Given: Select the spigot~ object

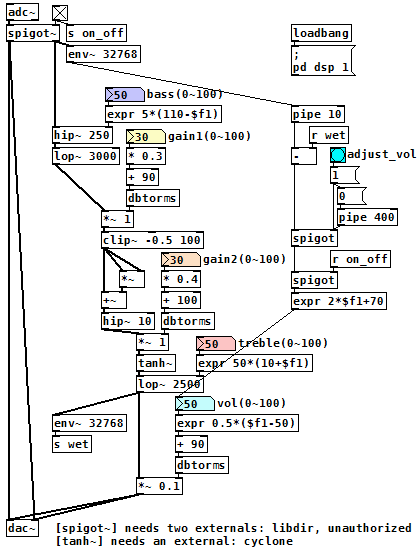Looking at the screenshot, I should coord(33,34).
